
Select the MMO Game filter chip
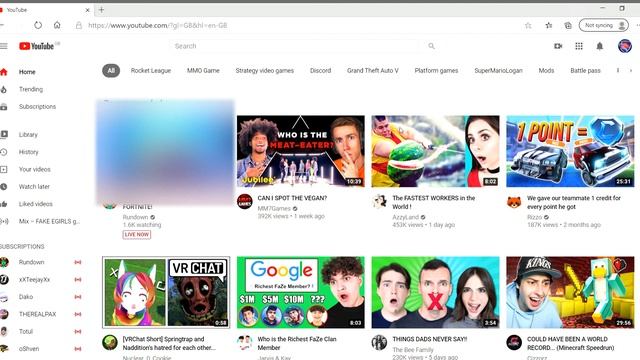pyautogui.click(x=203, y=71)
